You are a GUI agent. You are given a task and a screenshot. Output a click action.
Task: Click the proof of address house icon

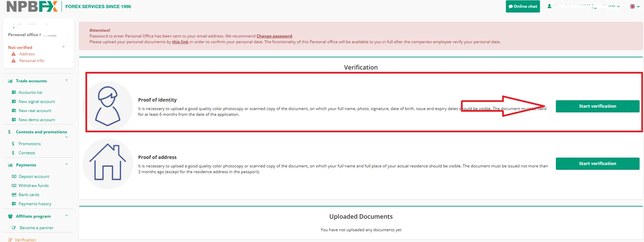coord(108,163)
